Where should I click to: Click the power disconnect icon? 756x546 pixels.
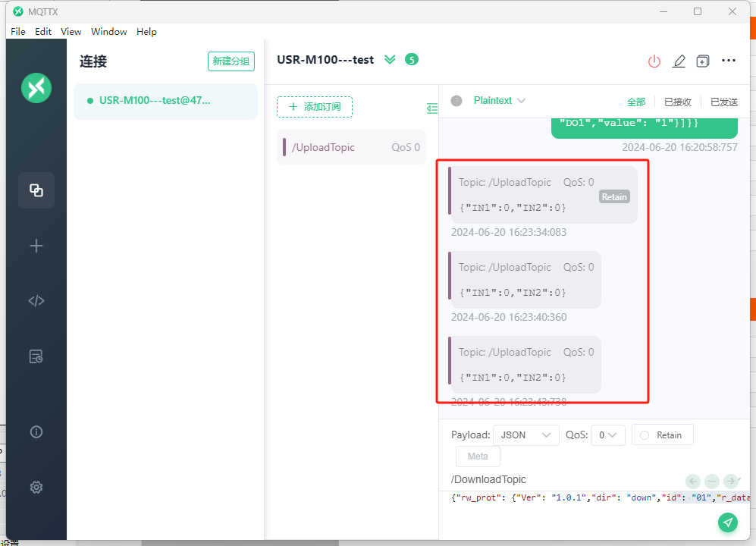(654, 61)
